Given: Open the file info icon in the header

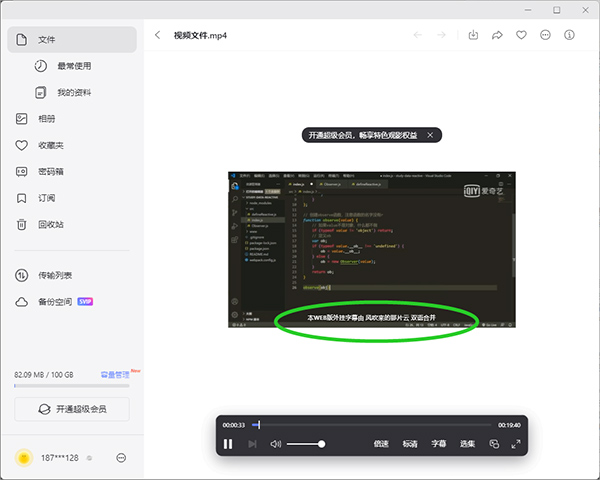Looking at the screenshot, I should click(569, 35).
